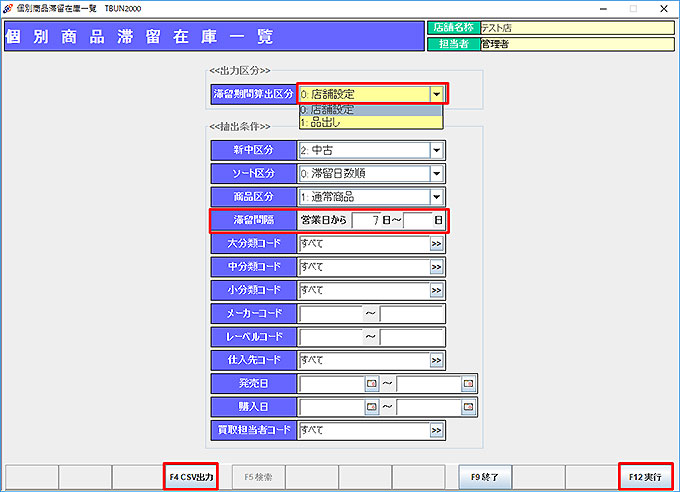Click レーベルコード start field
680x492 pixels.
point(331,337)
